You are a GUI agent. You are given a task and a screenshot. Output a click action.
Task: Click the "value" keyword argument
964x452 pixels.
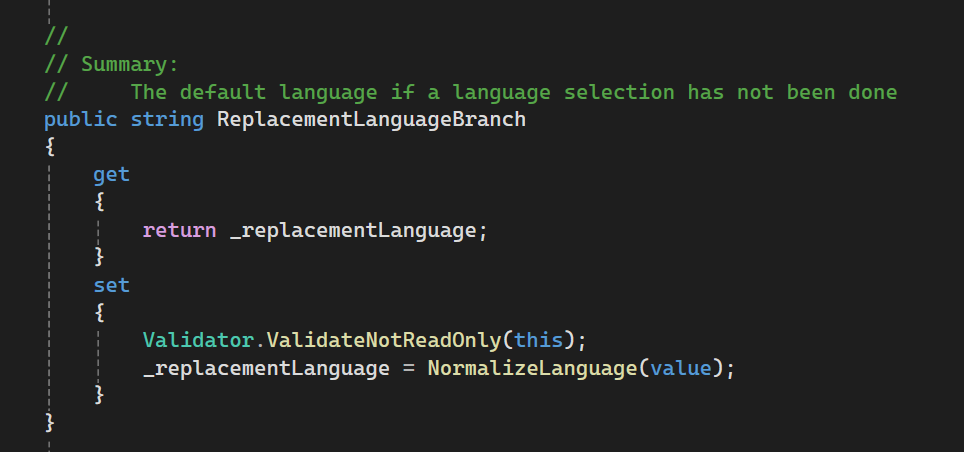point(680,368)
